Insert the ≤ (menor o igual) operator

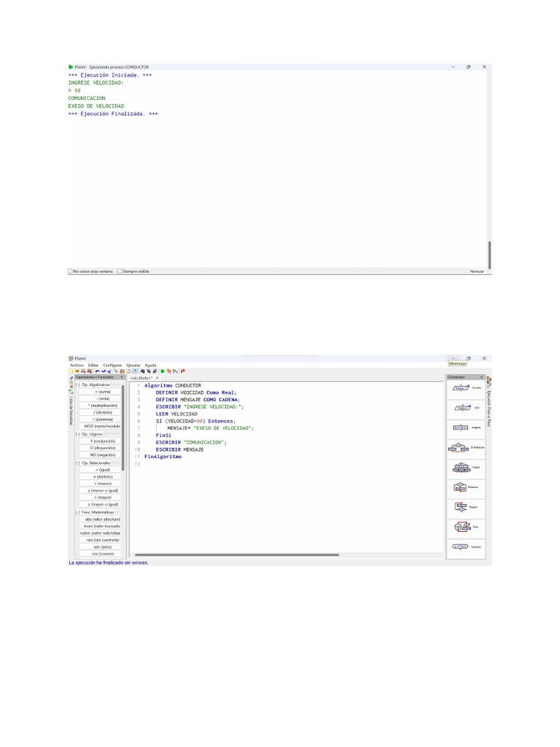(100, 491)
